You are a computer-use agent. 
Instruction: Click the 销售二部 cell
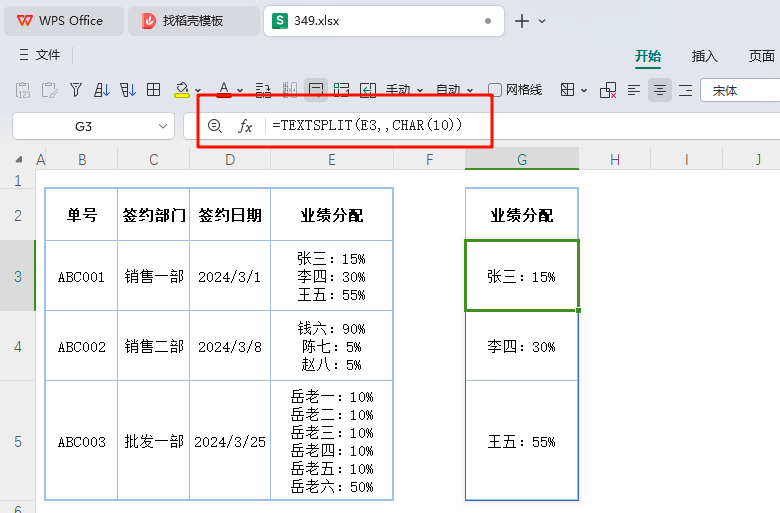pyautogui.click(x=154, y=346)
